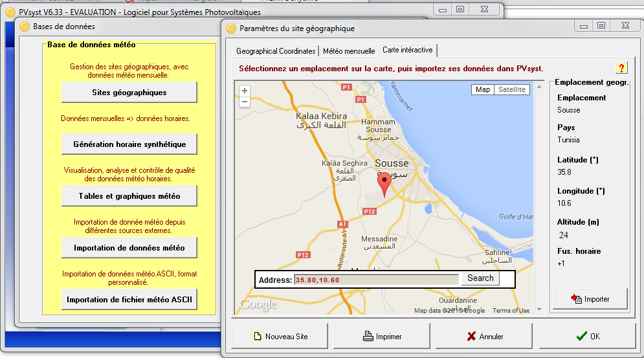Viewport: 644px width, 358px height.
Task: Minimize the PVsyst main window
Action: point(442,10)
